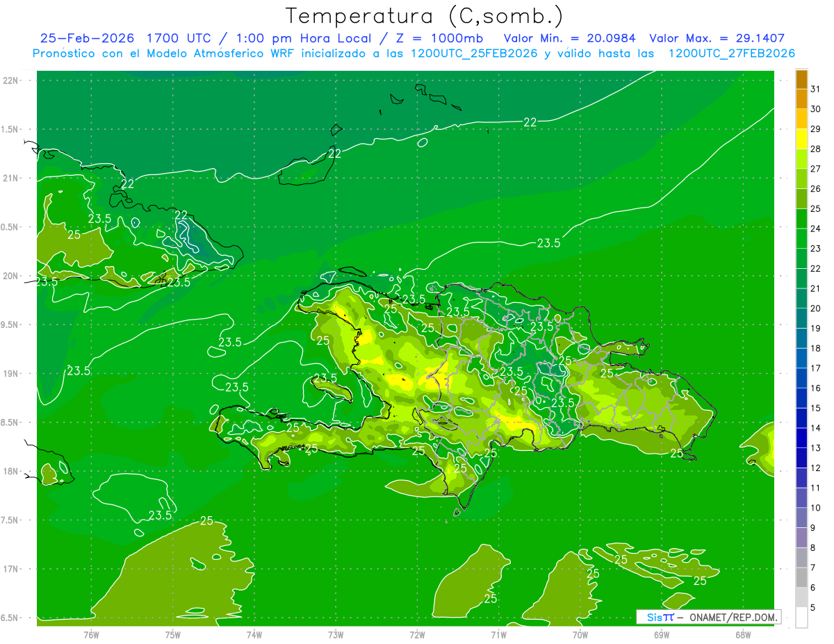Click the '18N' latitude axis label

click(10, 472)
